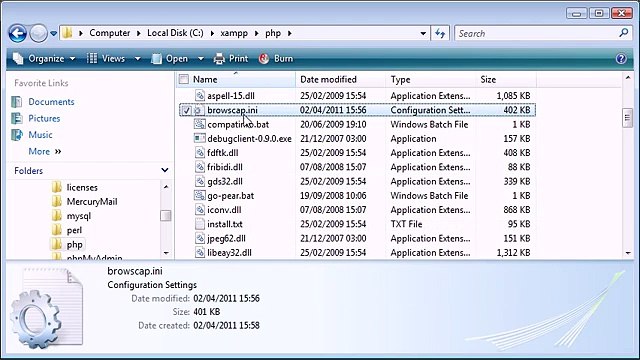The image size is (640, 360).
Task: Click the file list scrollbar up arrow
Action: click(x=628, y=78)
